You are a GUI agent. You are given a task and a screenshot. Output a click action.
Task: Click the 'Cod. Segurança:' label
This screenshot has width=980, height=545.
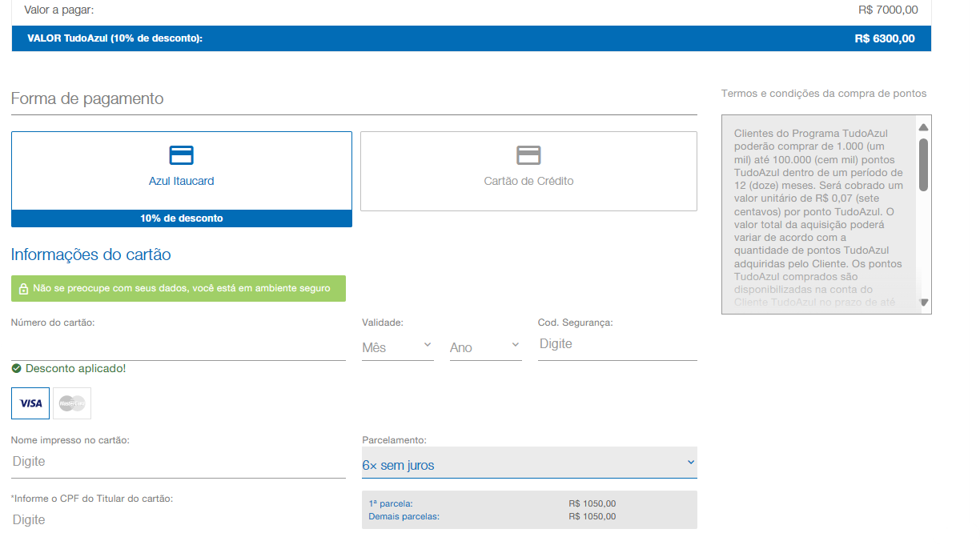click(x=576, y=323)
